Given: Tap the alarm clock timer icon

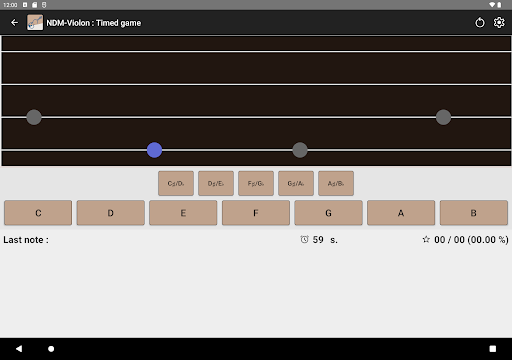Looking at the screenshot, I should pos(304,239).
